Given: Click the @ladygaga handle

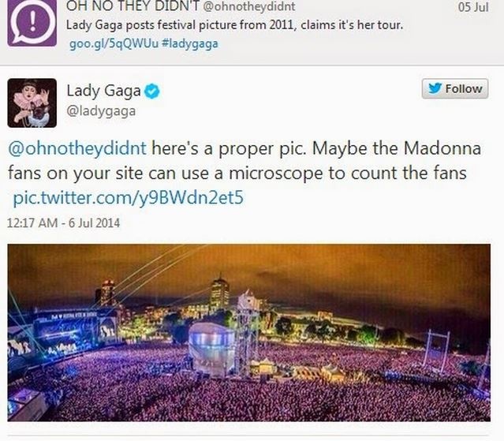Looking at the screenshot, I should click(x=101, y=111).
